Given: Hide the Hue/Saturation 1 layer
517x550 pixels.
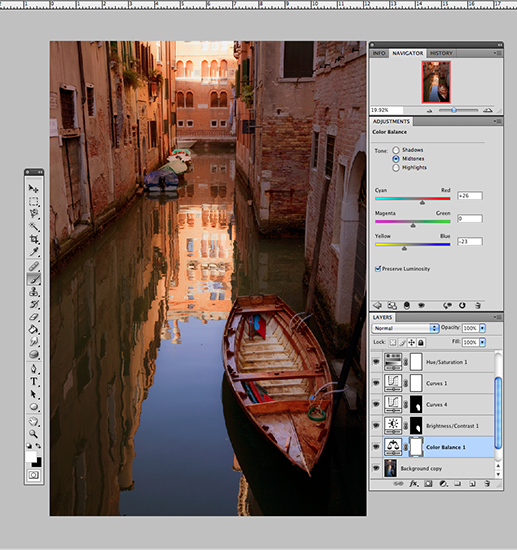Looking at the screenshot, I should pos(376,361).
